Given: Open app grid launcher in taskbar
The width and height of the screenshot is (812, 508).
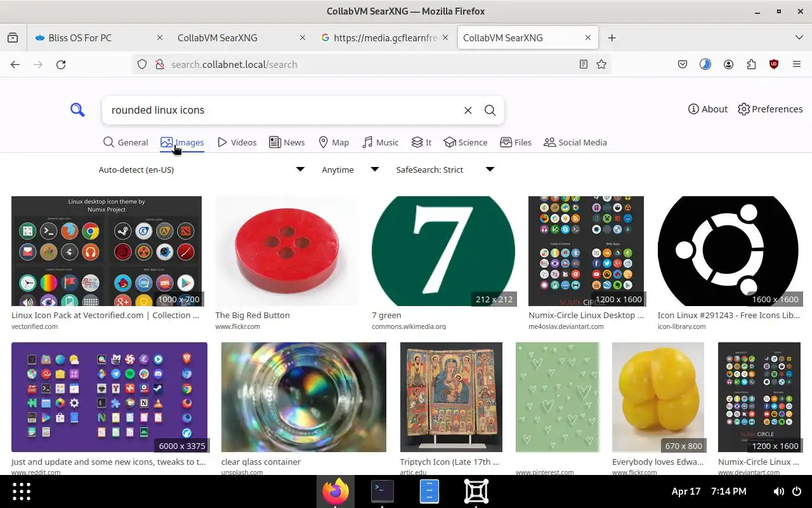Looking at the screenshot, I should pyautogui.click(x=22, y=491).
